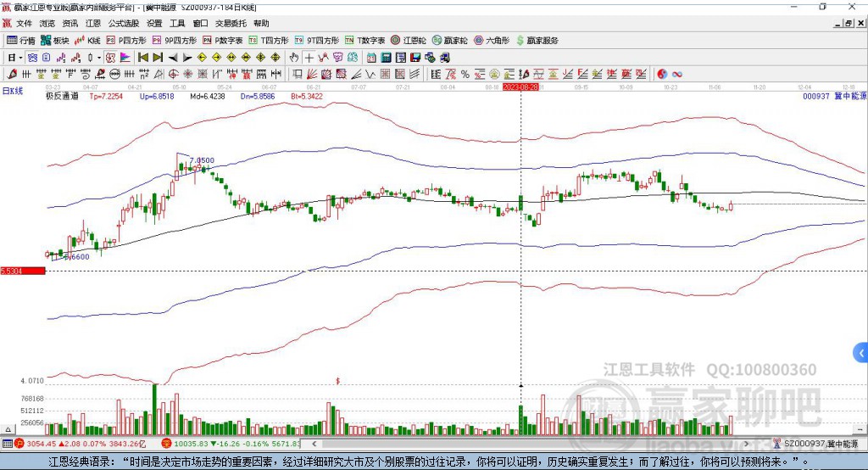Select the circular target cycle tool

point(173,74)
